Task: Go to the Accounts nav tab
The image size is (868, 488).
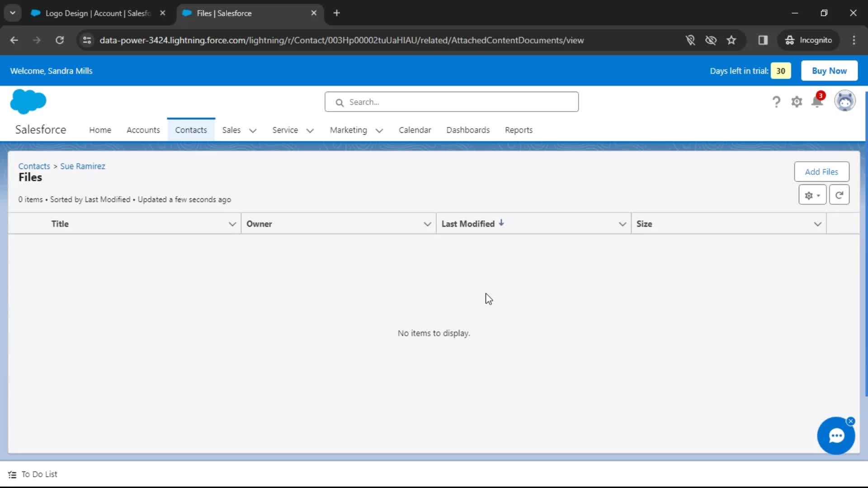Action: point(143,130)
